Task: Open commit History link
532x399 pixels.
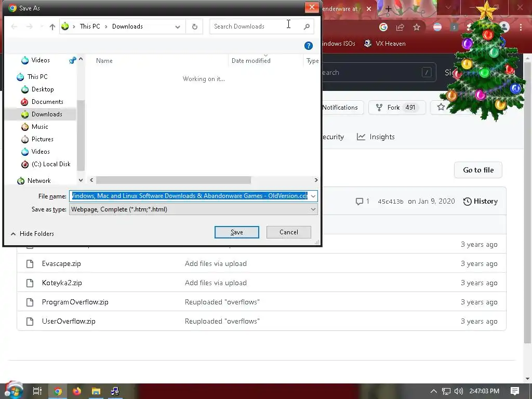Action: 481,202
